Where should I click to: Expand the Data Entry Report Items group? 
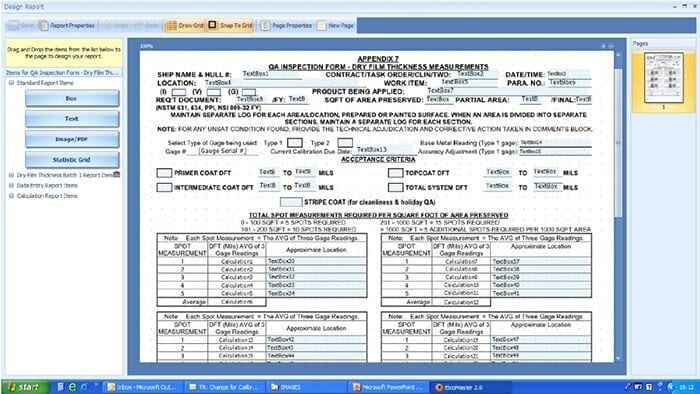pos(12,185)
